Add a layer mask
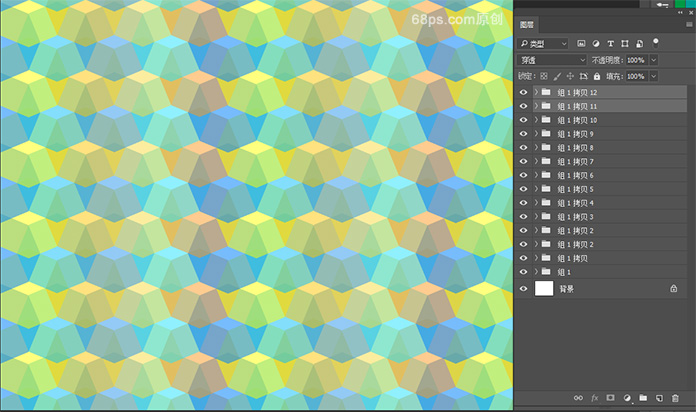Screen dimensions: 696x412 pyautogui.click(x=610, y=398)
